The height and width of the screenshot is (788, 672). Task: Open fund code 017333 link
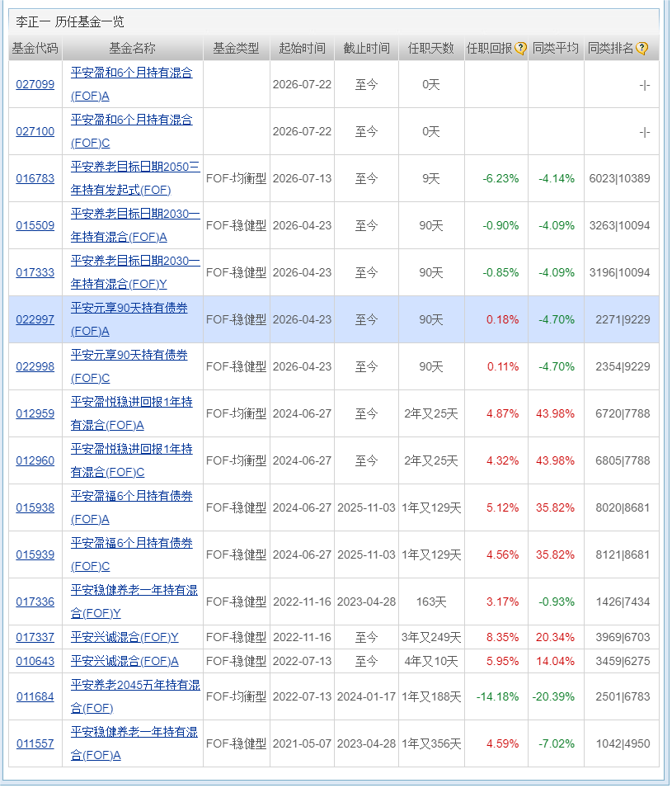35,273
